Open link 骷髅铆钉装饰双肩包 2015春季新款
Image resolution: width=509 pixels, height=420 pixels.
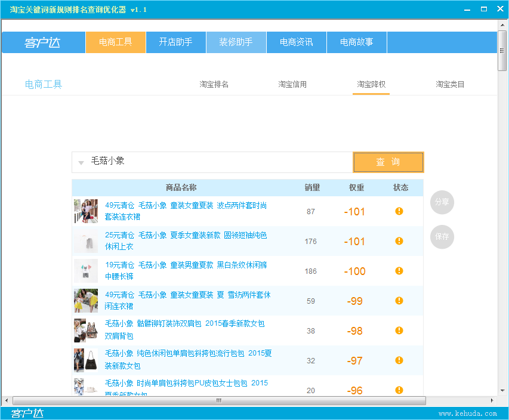click(x=184, y=330)
